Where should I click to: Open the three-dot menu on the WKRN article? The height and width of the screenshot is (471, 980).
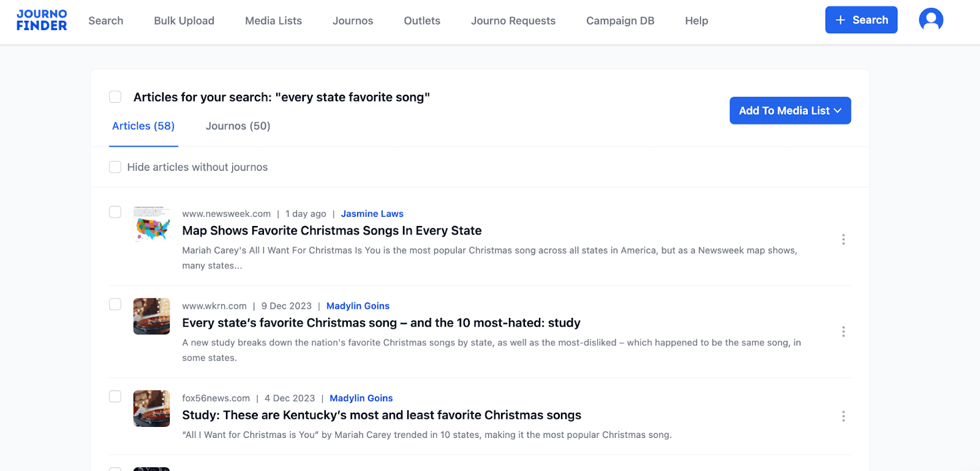coord(843,331)
